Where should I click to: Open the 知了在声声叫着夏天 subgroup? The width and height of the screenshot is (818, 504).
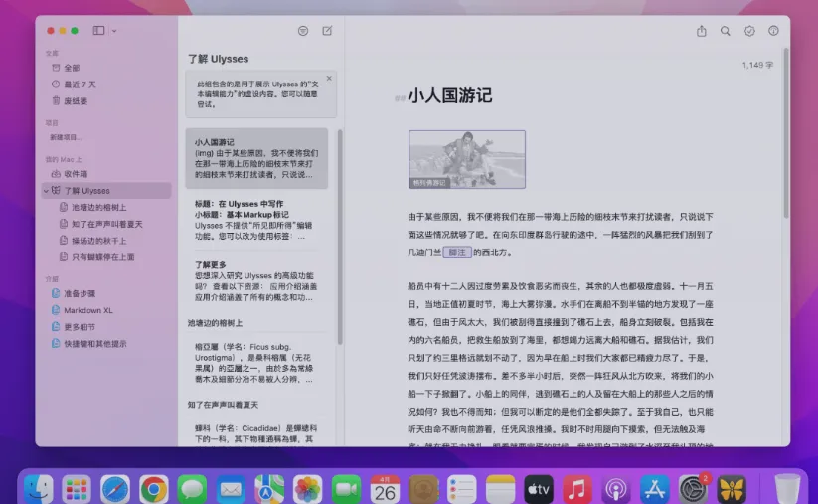(107, 224)
